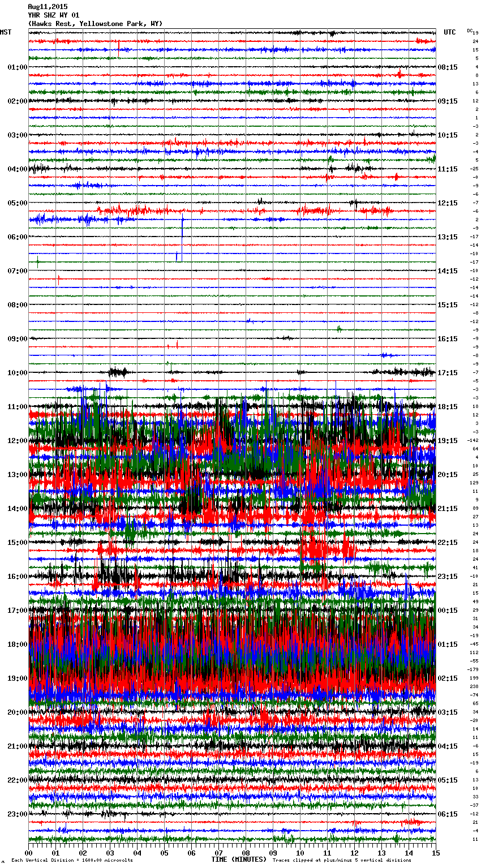Select the MST time label '16:00'
The image size is (481, 868).
pos(18,577)
